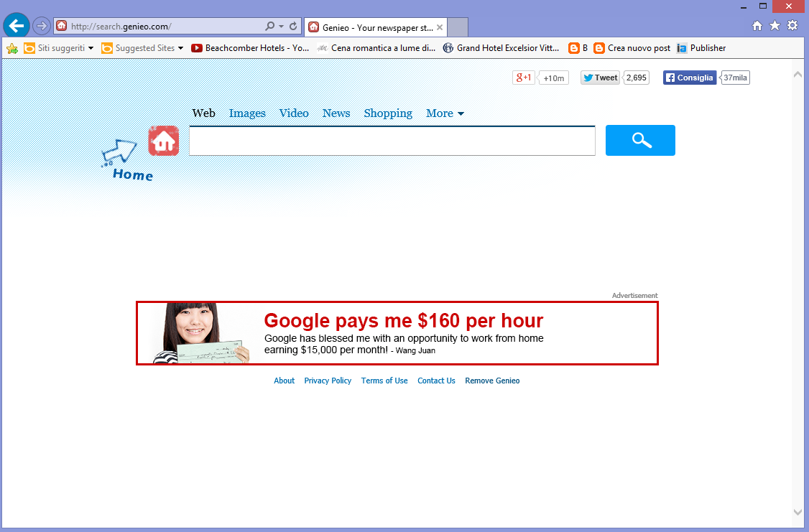809x532 pixels.
Task: Open the browser Home icon in toolbar
Action: pyautogui.click(x=757, y=26)
